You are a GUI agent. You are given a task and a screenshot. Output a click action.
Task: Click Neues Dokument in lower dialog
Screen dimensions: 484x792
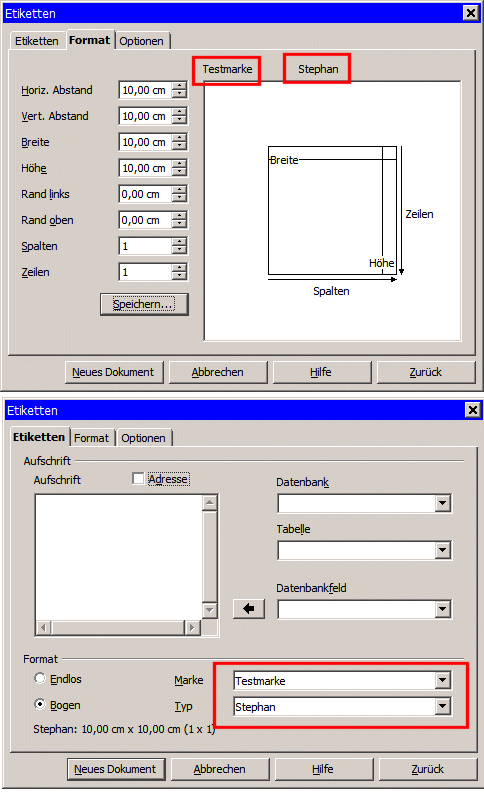(x=116, y=769)
